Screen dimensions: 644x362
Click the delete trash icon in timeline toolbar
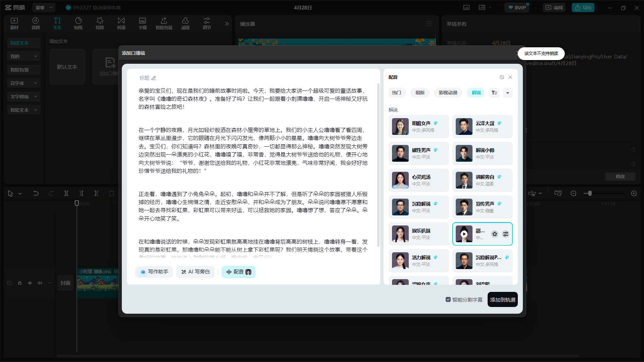coord(111,193)
